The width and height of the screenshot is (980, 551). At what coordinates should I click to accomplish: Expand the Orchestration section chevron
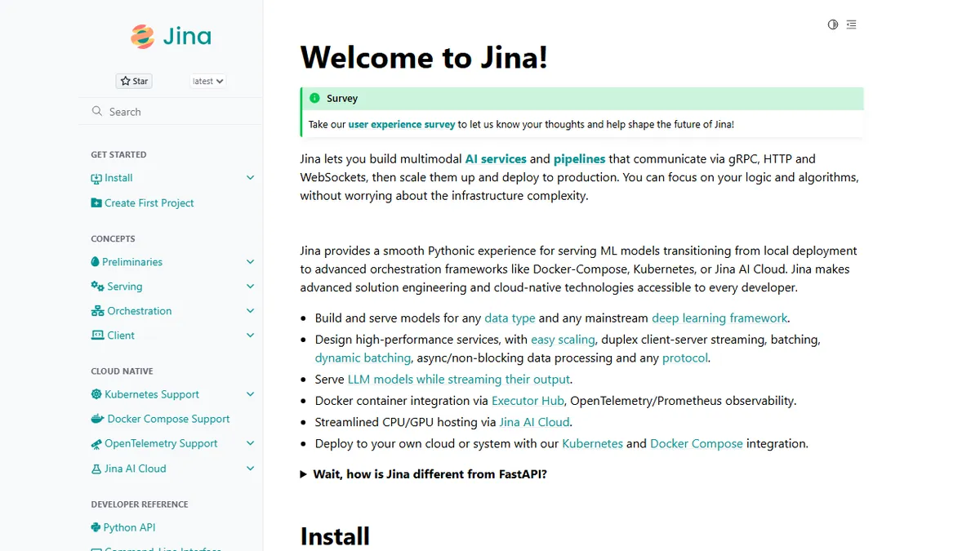pos(250,311)
